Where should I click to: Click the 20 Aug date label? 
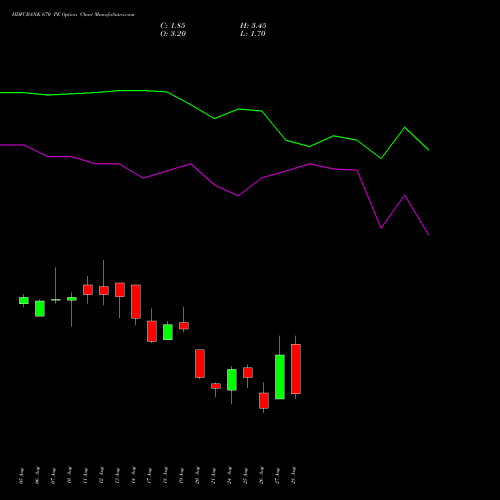tap(197, 476)
